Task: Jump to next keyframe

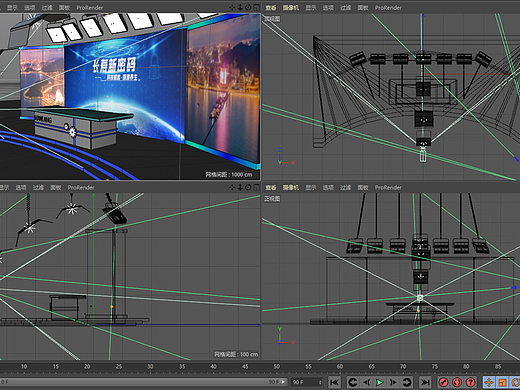Action: 406,382
